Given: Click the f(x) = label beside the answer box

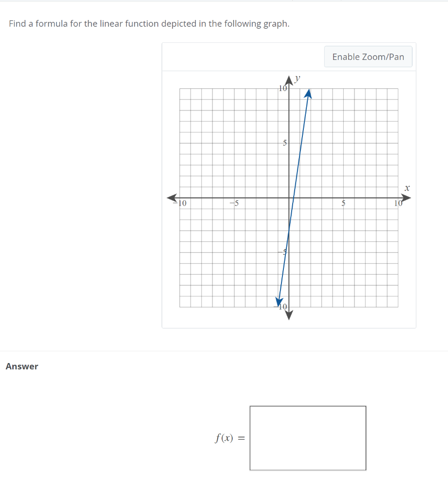Looking at the screenshot, I should pos(228,438).
